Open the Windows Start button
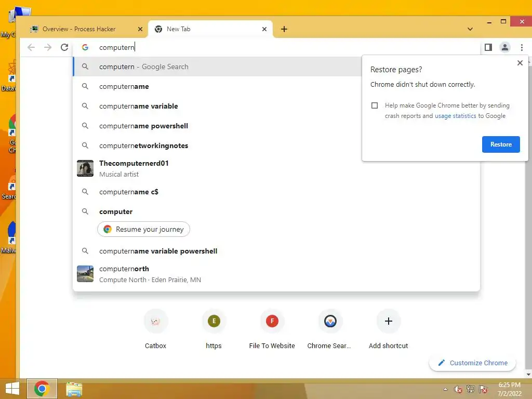The width and height of the screenshot is (532, 399). (12, 389)
